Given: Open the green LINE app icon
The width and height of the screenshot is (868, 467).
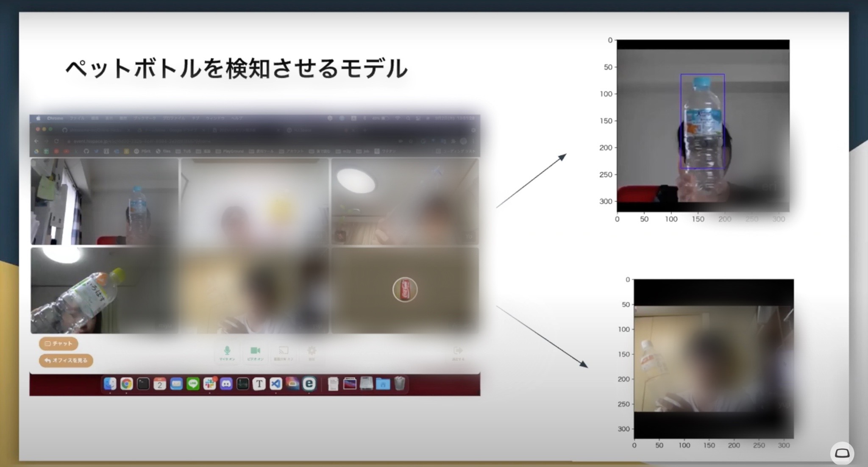Looking at the screenshot, I should tap(193, 384).
